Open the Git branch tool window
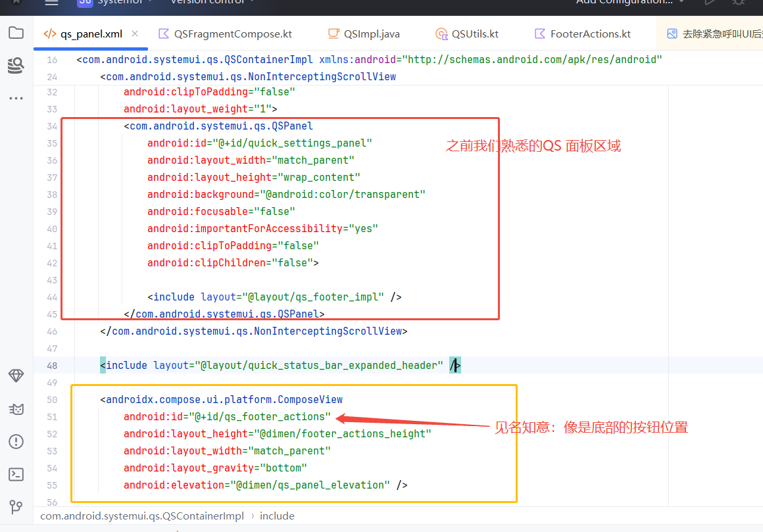Screen dimensions: 763x532 pos(16,507)
